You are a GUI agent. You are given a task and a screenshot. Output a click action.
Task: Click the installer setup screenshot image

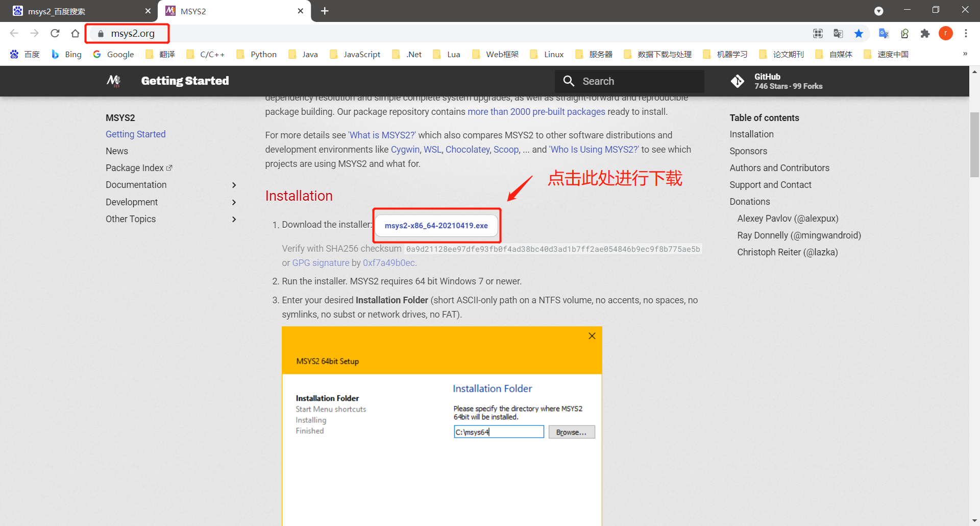[442, 426]
